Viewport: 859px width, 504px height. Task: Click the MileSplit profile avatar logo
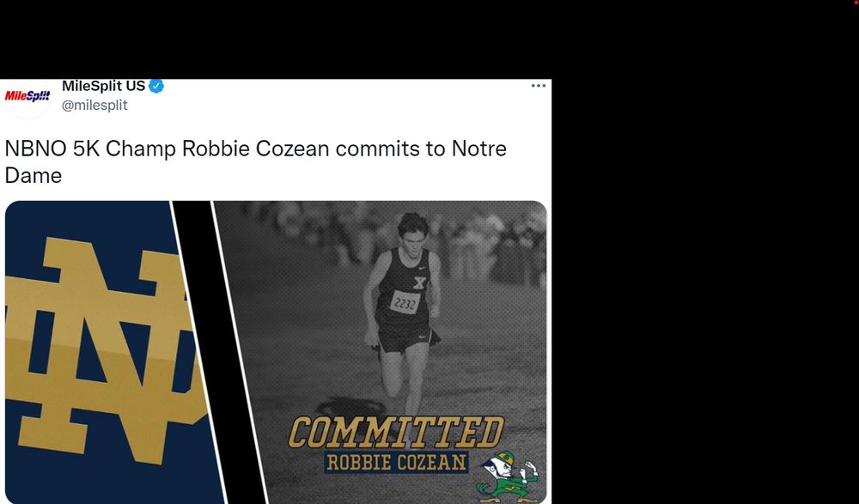pyautogui.click(x=27, y=95)
